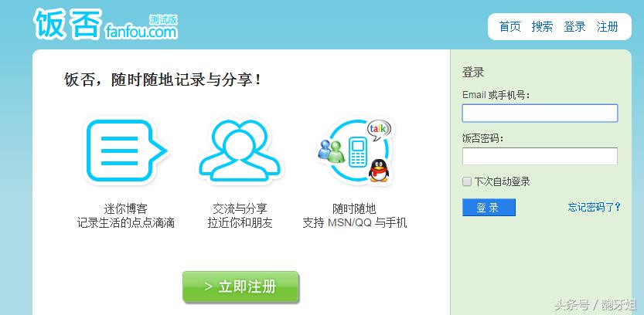
Task: Click the 饭否，随时随地记录与分享！ headline
Action: [163, 80]
